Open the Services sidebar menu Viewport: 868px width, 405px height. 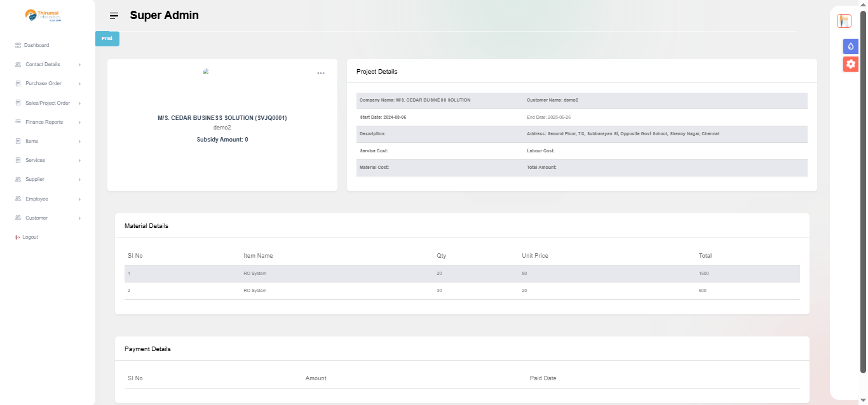tap(35, 160)
